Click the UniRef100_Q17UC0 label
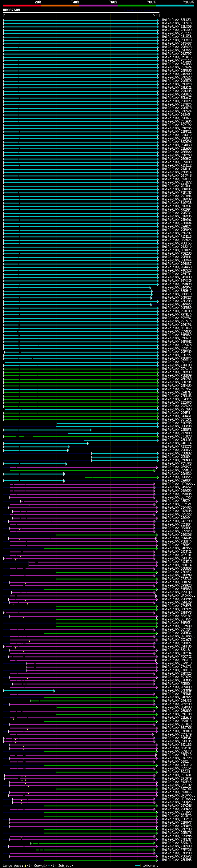Viewport: 197px width, 868px height. [176, 104]
